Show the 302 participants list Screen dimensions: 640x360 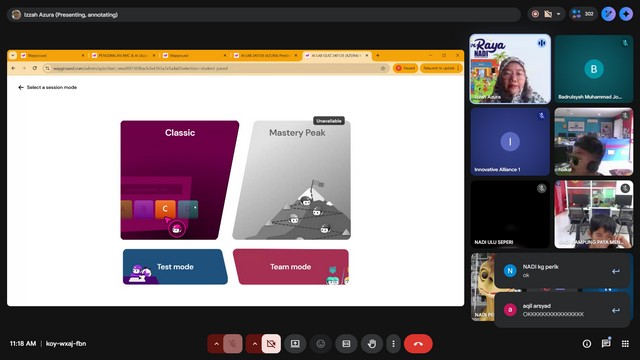(x=583, y=14)
